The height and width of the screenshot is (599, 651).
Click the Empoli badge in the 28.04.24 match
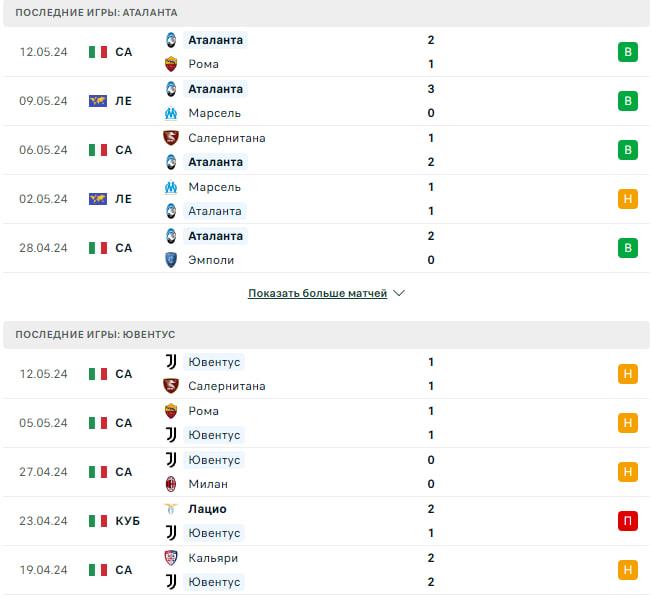pyautogui.click(x=171, y=260)
